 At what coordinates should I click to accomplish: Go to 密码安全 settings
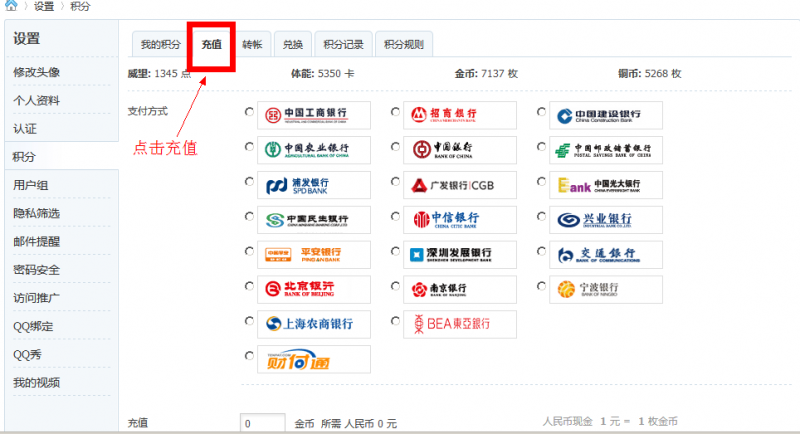click(x=37, y=270)
